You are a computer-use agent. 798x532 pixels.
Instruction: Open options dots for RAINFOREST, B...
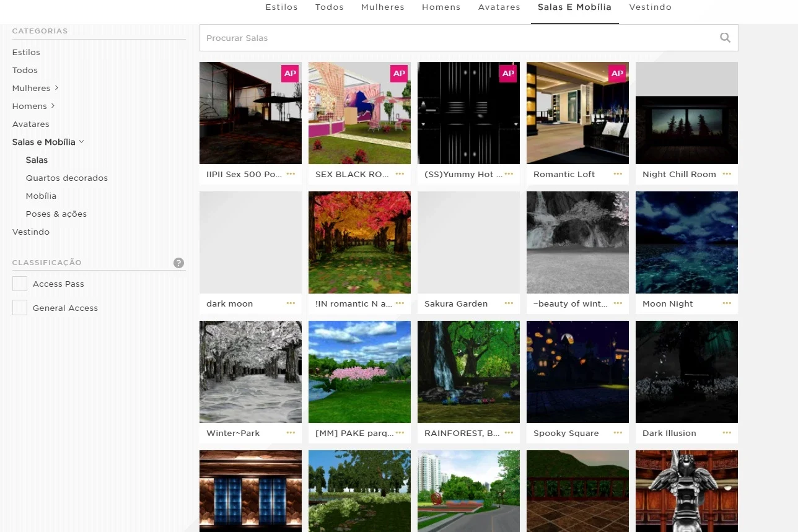[x=509, y=433]
